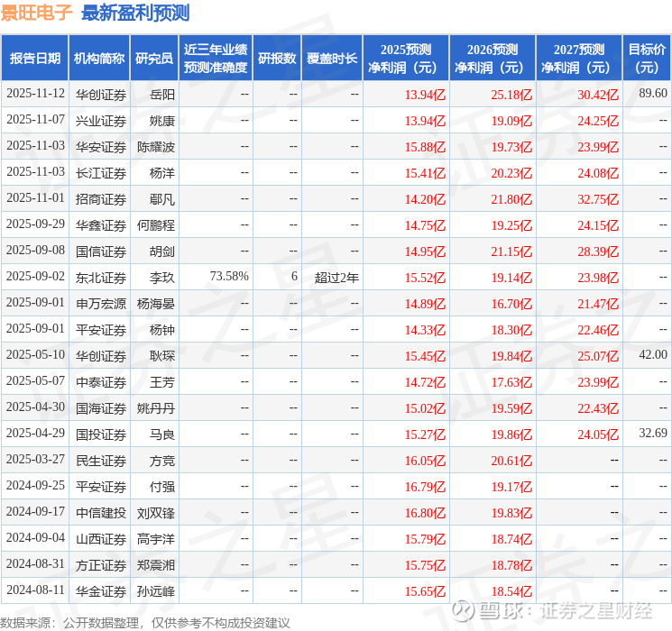
Task: Click the 16.70亿 profit value
Action: click(511, 304)
